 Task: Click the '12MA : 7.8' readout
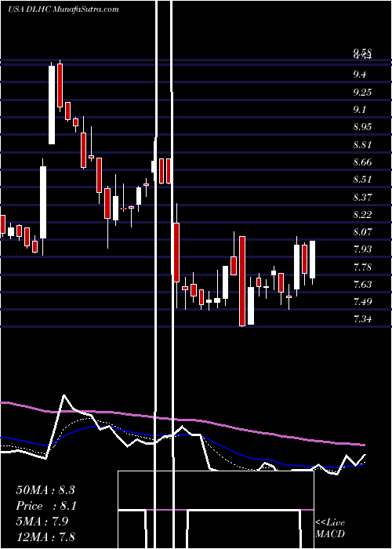coord(45,536)
